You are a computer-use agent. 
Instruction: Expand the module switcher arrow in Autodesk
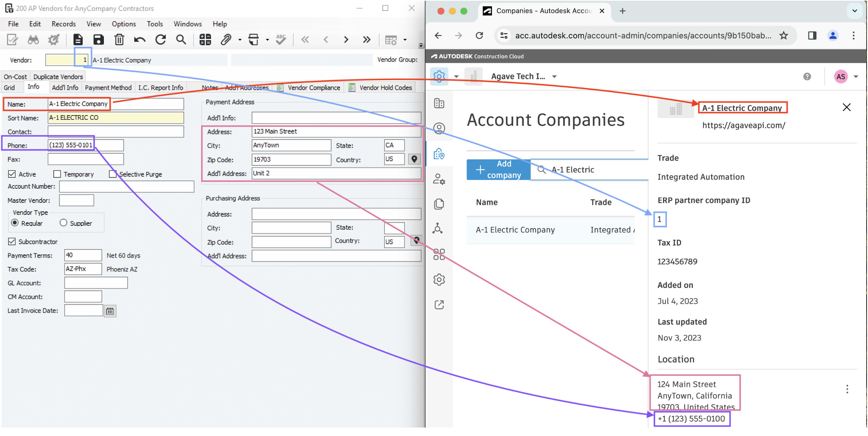click(456, 77)
